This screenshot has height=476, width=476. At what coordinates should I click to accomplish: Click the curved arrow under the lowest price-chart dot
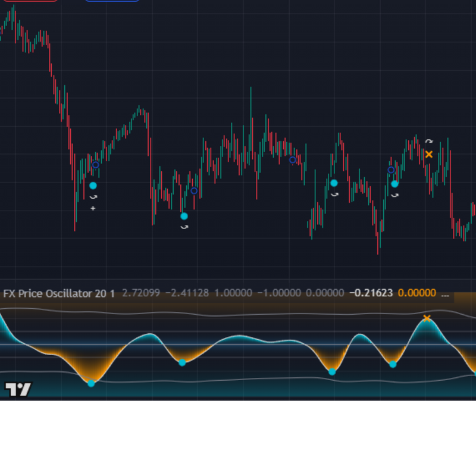(x=184, y=227)
